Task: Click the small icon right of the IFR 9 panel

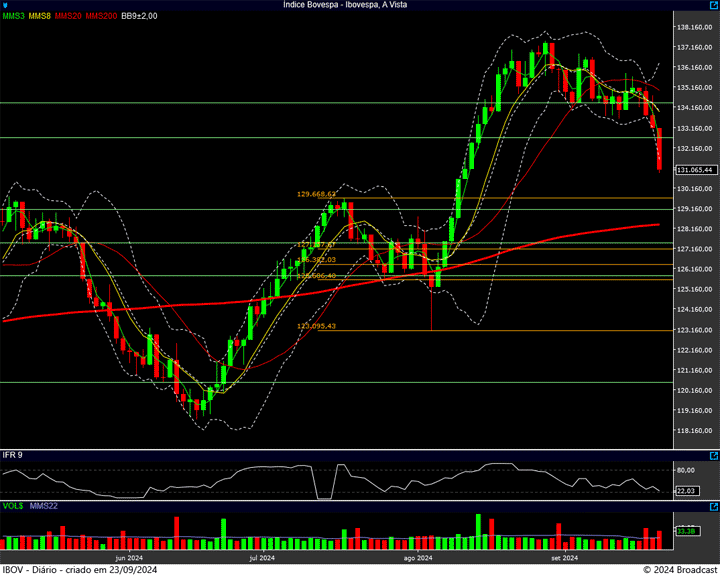Action: pyautogui.click(x=713, y=455)
